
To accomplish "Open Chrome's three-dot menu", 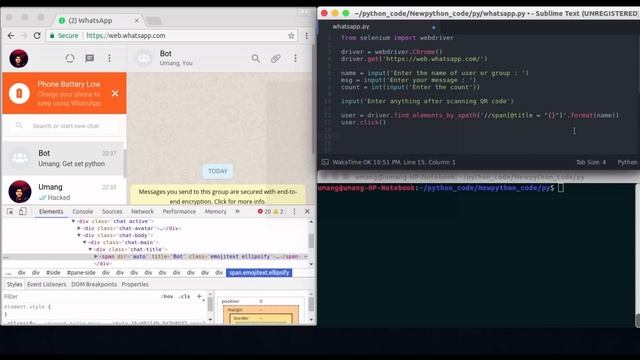I will 307,36.
